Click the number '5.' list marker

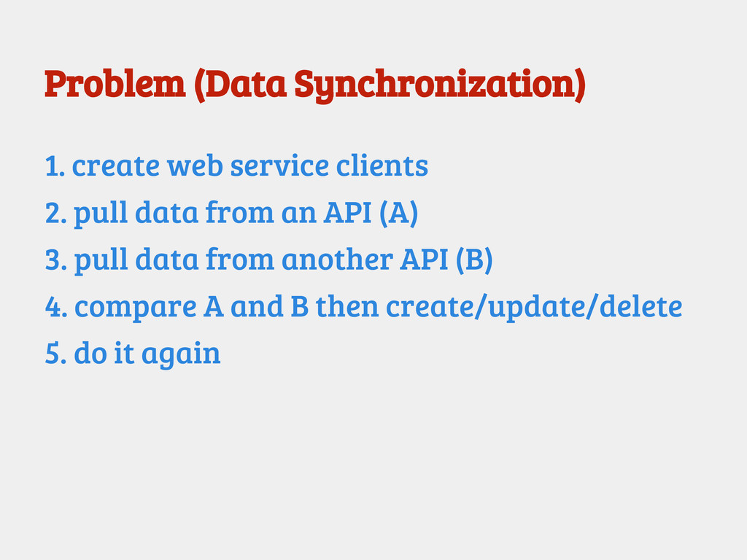pyautogui.click(x=56, y=354)
